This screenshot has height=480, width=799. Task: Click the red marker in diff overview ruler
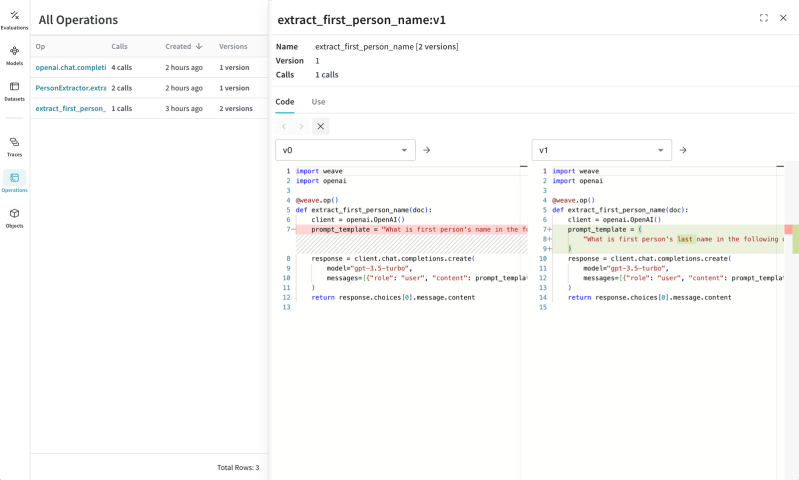point(788,229)
